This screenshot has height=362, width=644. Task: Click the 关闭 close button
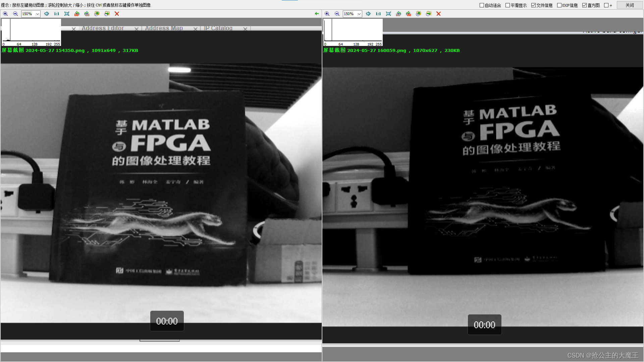point(630,5)
